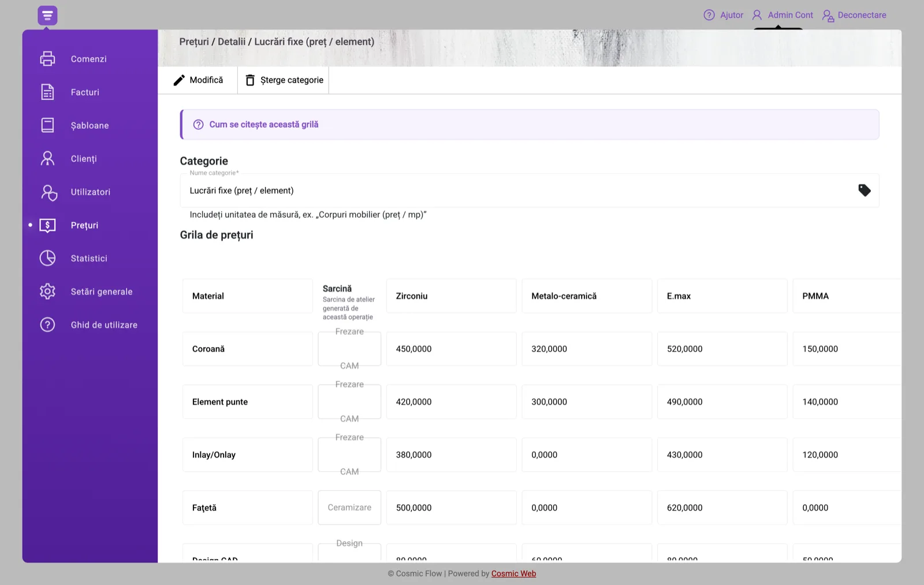Expand 'Cum se citește această grilă'

point(530,125)
